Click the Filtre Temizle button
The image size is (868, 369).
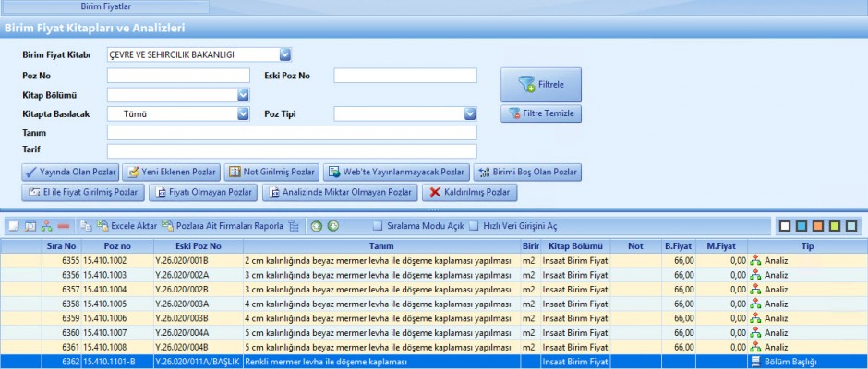(541, 114)
